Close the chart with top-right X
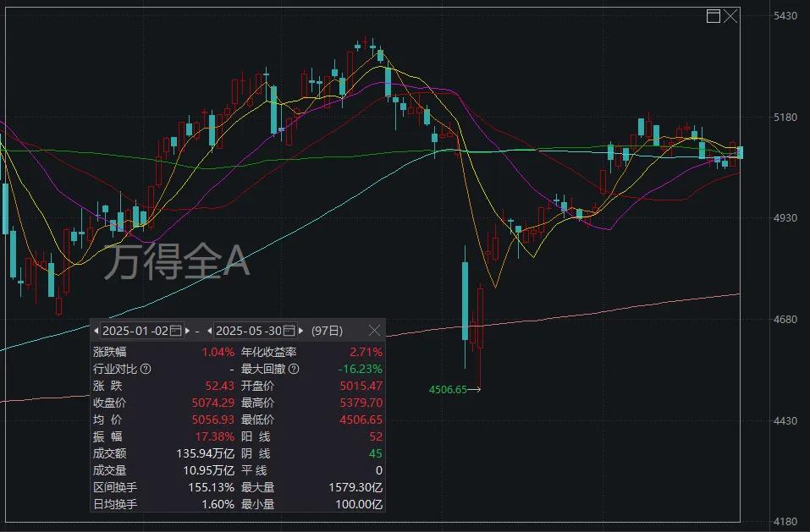Viewport: 810px width, 532px height. tap(730, 16)
